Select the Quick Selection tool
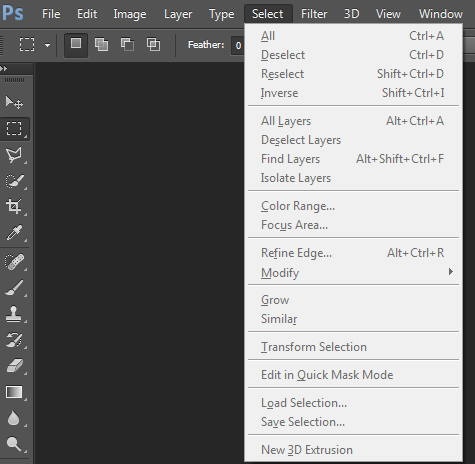475x464 pixels. click(14, 181)
